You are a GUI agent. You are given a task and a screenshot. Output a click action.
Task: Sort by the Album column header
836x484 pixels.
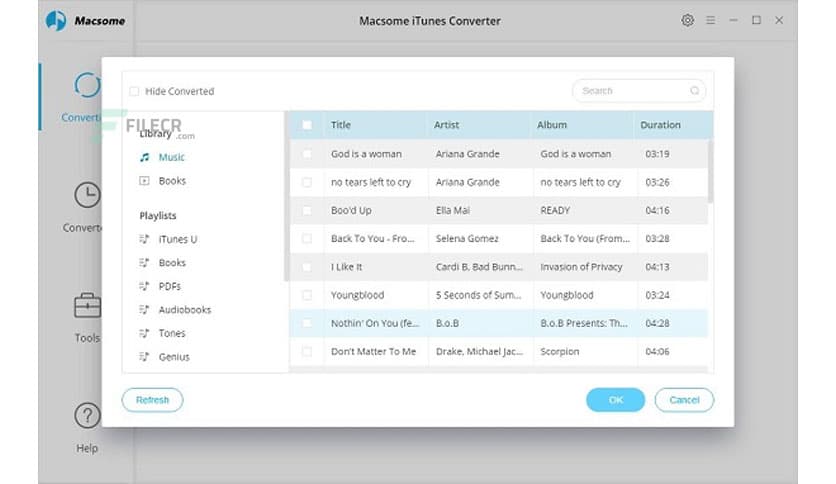(552, 125)
